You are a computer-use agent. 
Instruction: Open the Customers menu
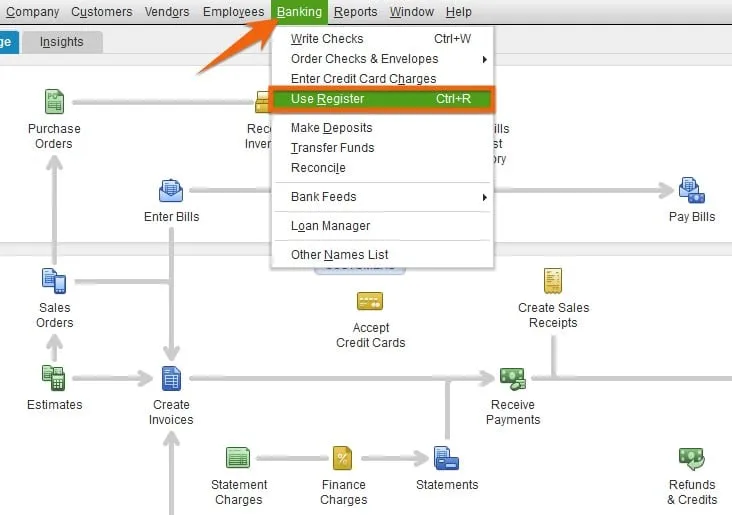coord(102,12)
